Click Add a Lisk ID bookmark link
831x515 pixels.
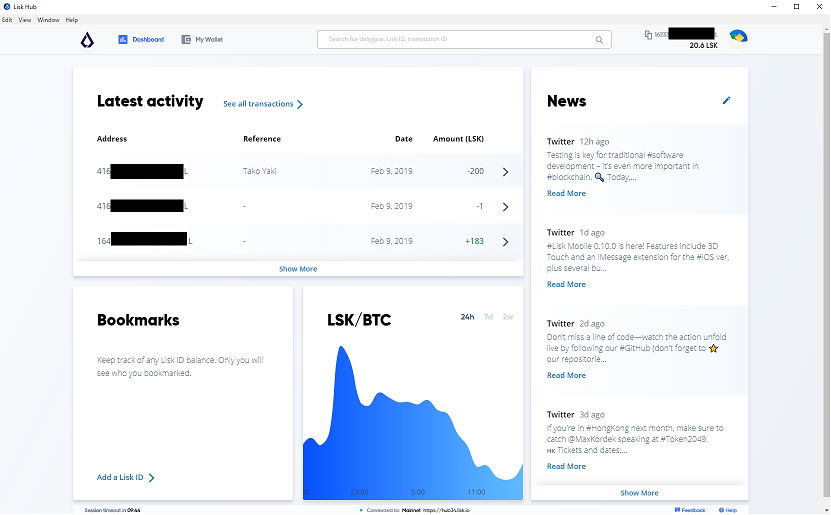tap(125, 478)
